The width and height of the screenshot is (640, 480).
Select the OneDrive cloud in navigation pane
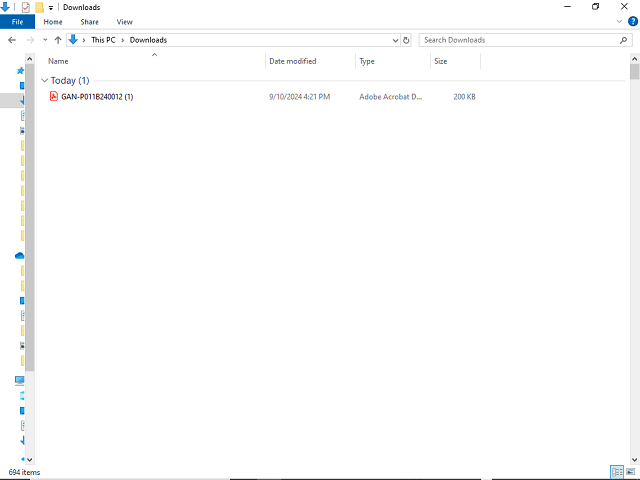tap(19, 256)
